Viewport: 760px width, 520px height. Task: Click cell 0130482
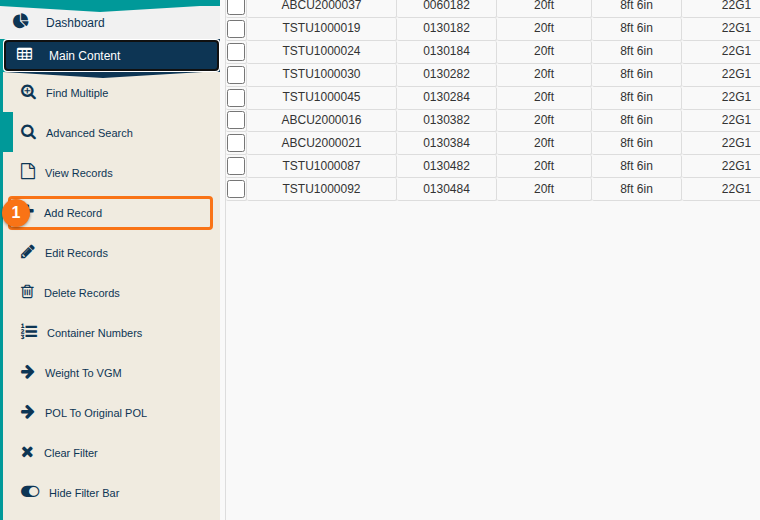[446, 166]
